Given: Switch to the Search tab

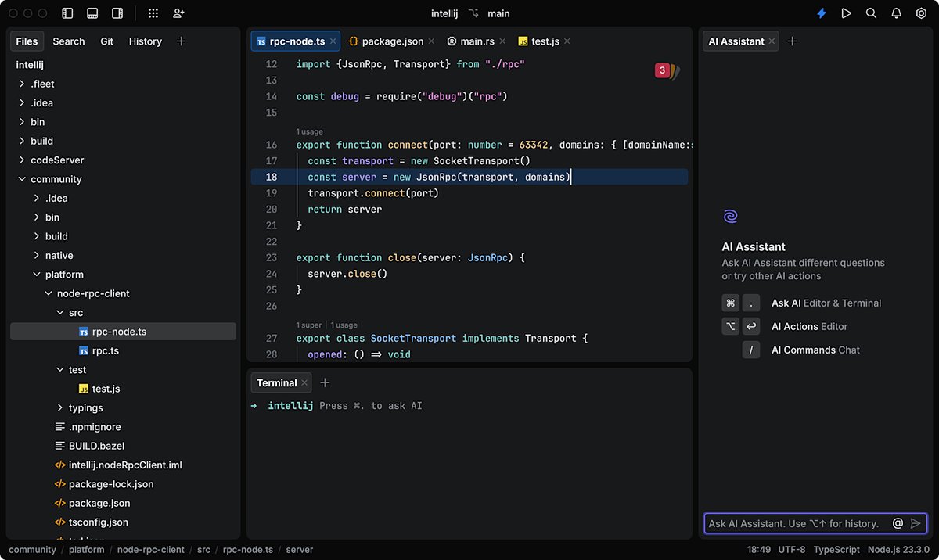Looking at the screenshot, I should 69,41.
